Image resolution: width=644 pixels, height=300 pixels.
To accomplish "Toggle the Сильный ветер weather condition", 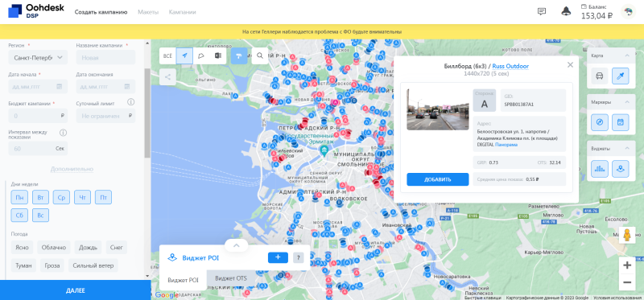I will [93, 265].
